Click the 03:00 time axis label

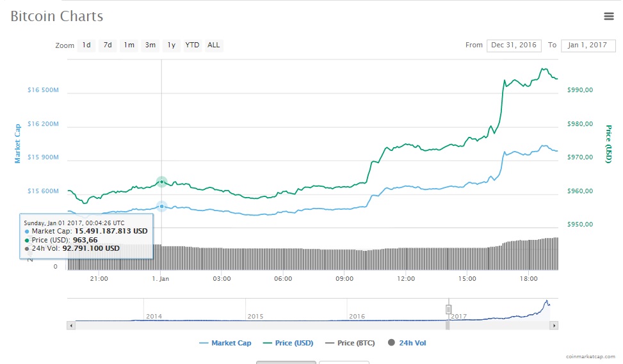(222, 279)
